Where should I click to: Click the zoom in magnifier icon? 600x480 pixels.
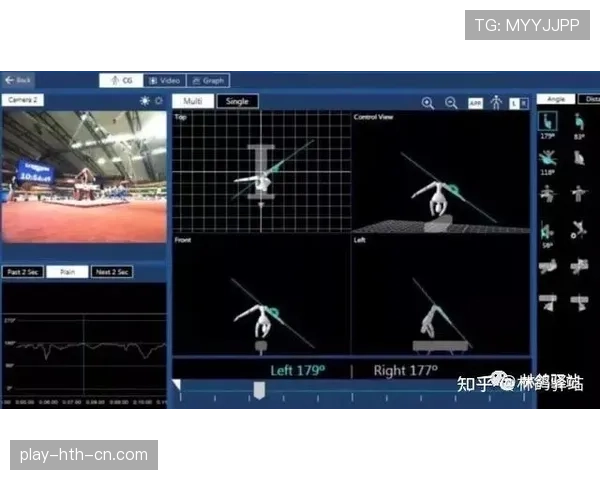point(428,103)
